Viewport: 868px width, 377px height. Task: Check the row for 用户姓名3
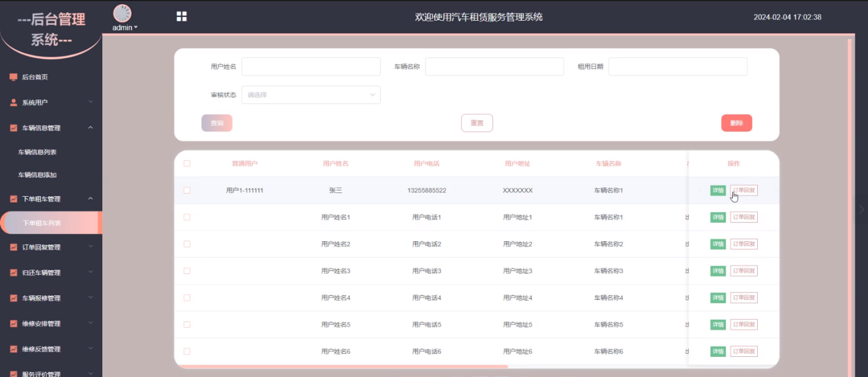pyautogui.click(x=187, y=270)
